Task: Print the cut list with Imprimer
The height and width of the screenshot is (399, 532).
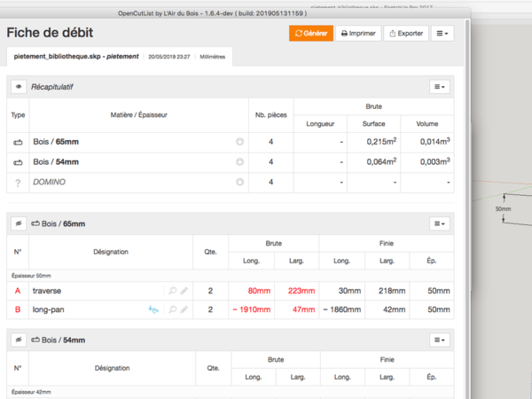Action: click(x=357, y=34)
